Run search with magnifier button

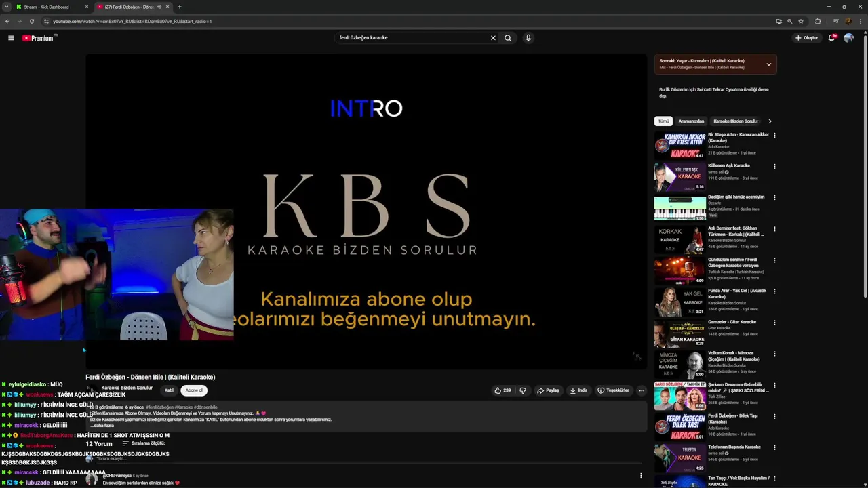coord(507,38)
